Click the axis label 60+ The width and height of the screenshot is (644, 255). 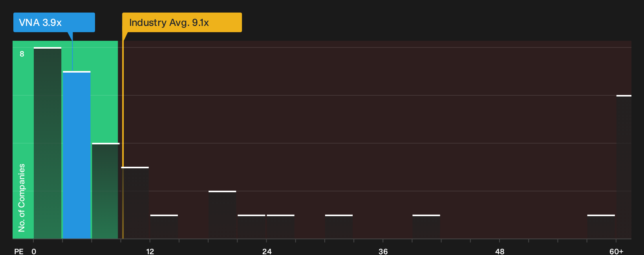[617, 251]
